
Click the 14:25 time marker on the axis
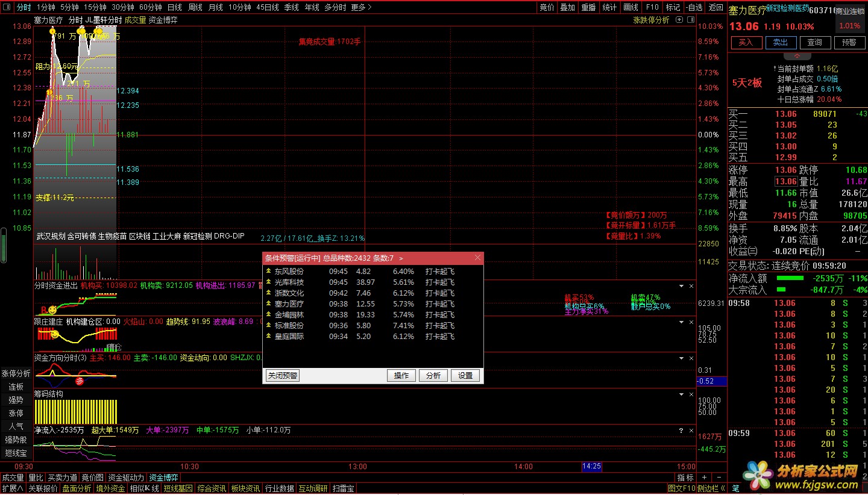(x=591, y=467)
